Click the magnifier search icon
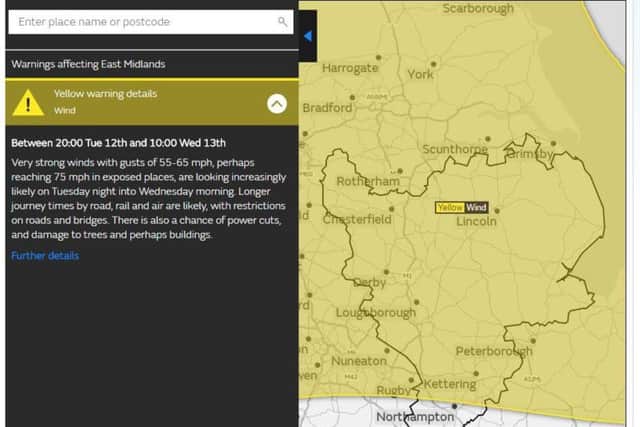 pyautogui.click(x=282, y=22)
